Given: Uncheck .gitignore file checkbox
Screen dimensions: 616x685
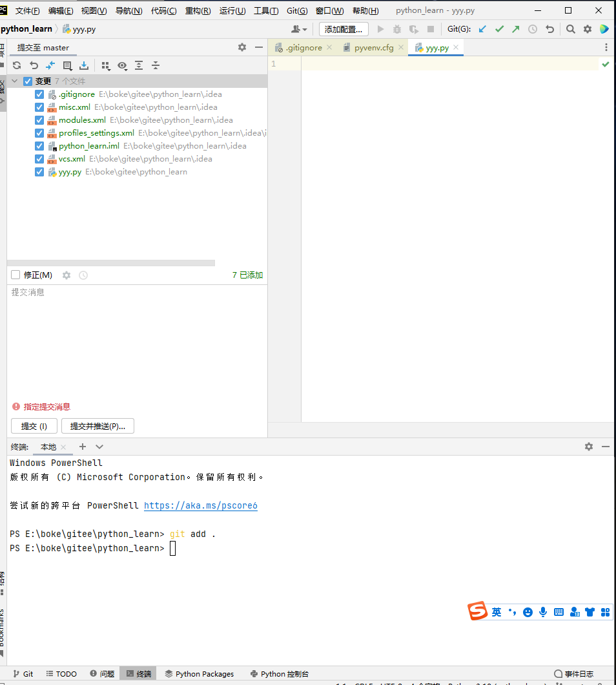Looking at the screenshot, I should point(39,94).
